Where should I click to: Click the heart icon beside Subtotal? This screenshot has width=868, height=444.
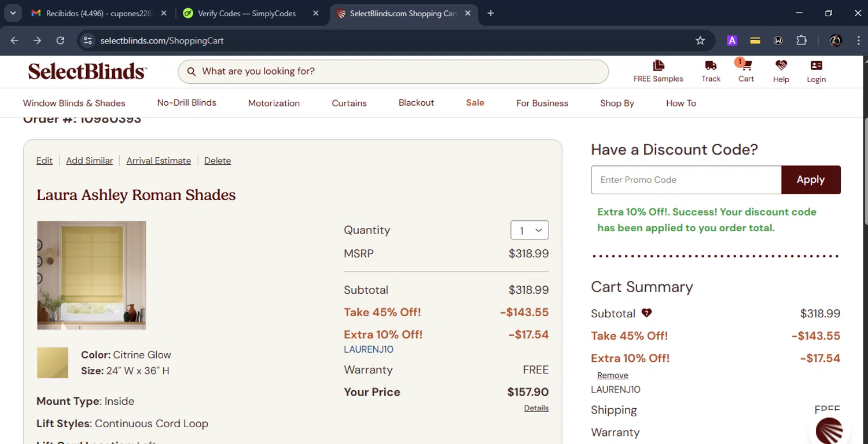point(646,313)
